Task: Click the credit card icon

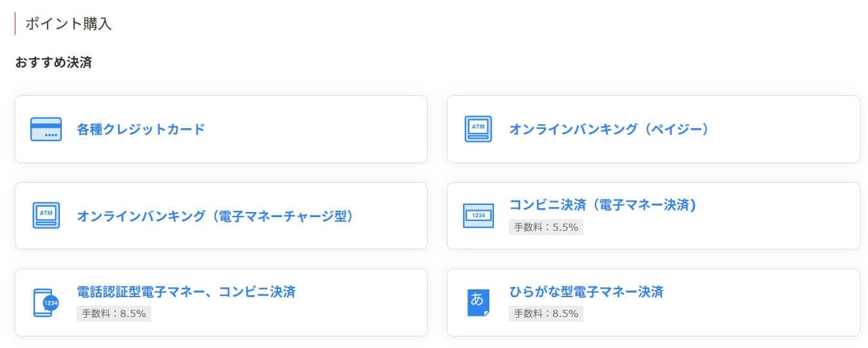Action: [46, 129]
